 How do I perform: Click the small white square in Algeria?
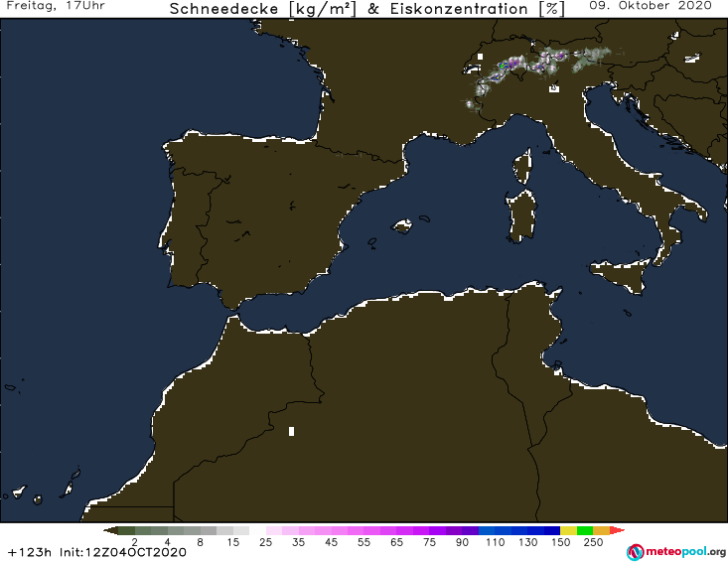292,432
